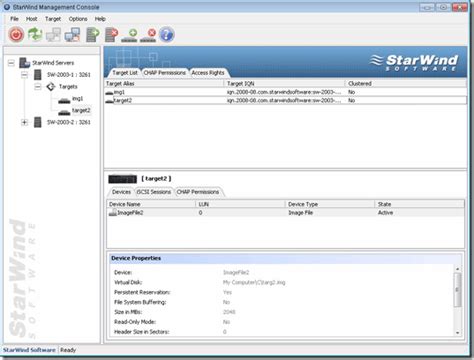Click the Size in MBs value 2048

[229, 312]
